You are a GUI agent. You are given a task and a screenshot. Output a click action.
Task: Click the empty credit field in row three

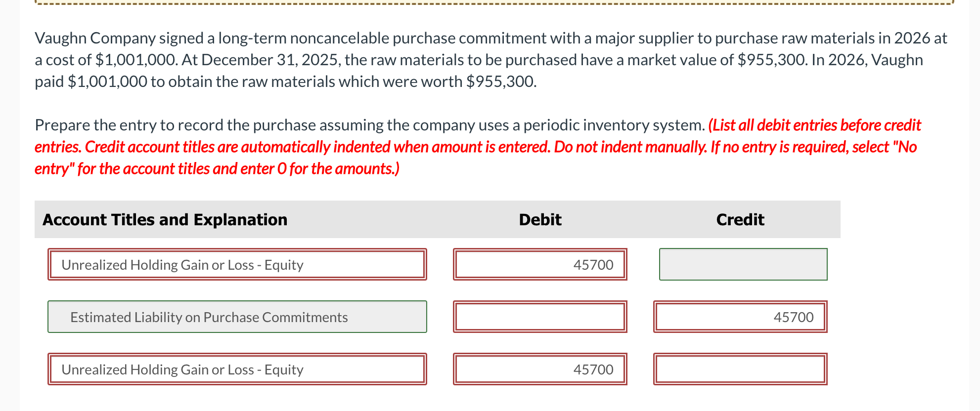click(740, 369)
